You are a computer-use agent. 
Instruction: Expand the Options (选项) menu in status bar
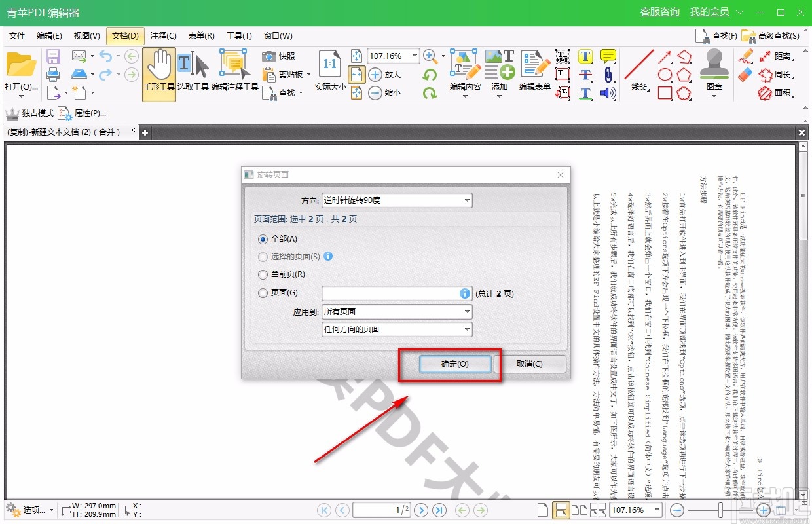click(x=30, y=510)
